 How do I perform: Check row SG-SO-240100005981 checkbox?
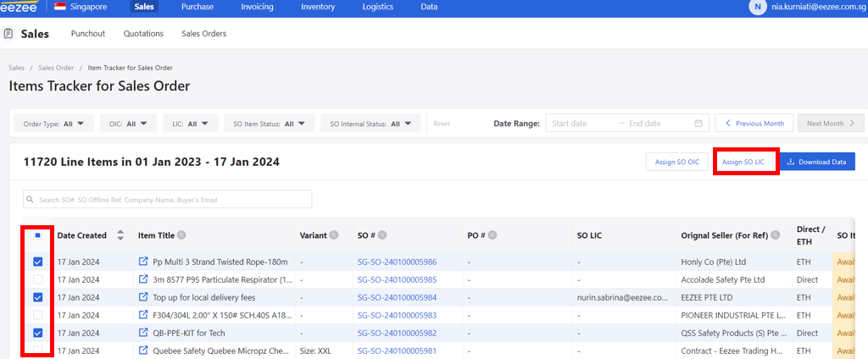(x=37, y=351)
